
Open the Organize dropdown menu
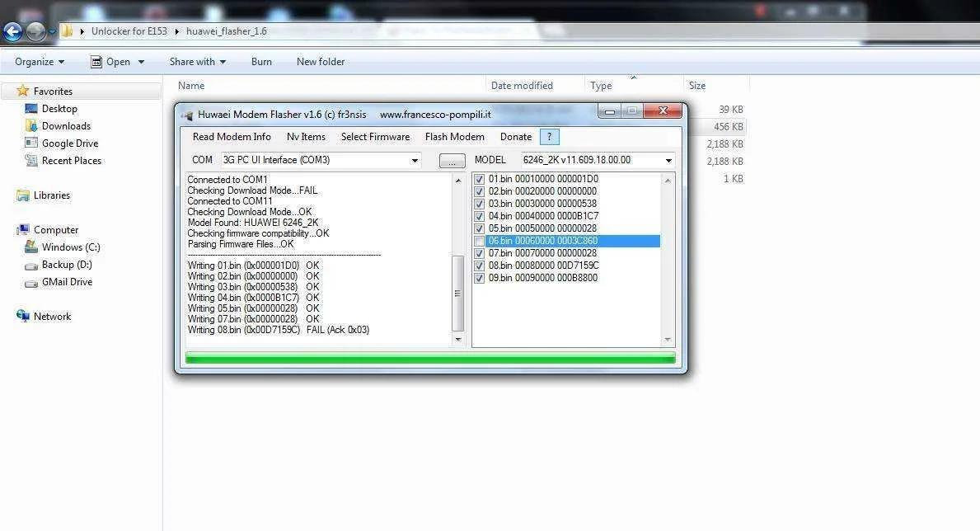tap(40, 61)
